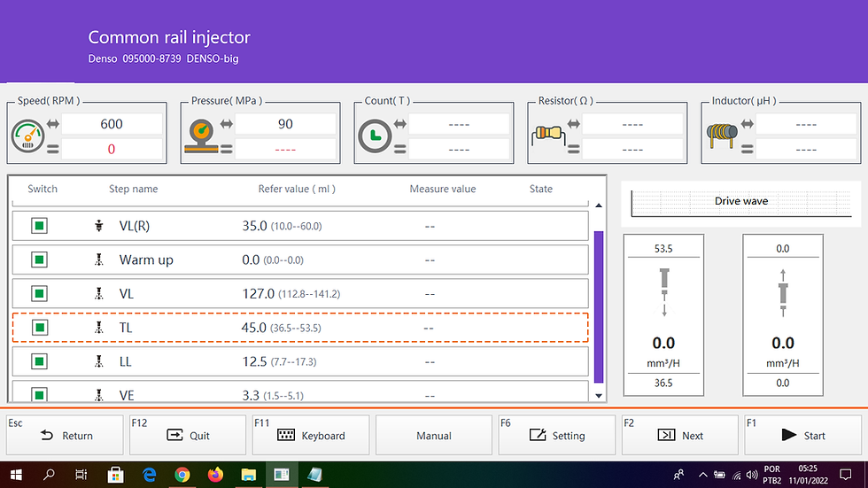This screenshot has width=868, height=488.
Task: Click the injection flow injector icon (53.5 panel)
Action: 664,292
